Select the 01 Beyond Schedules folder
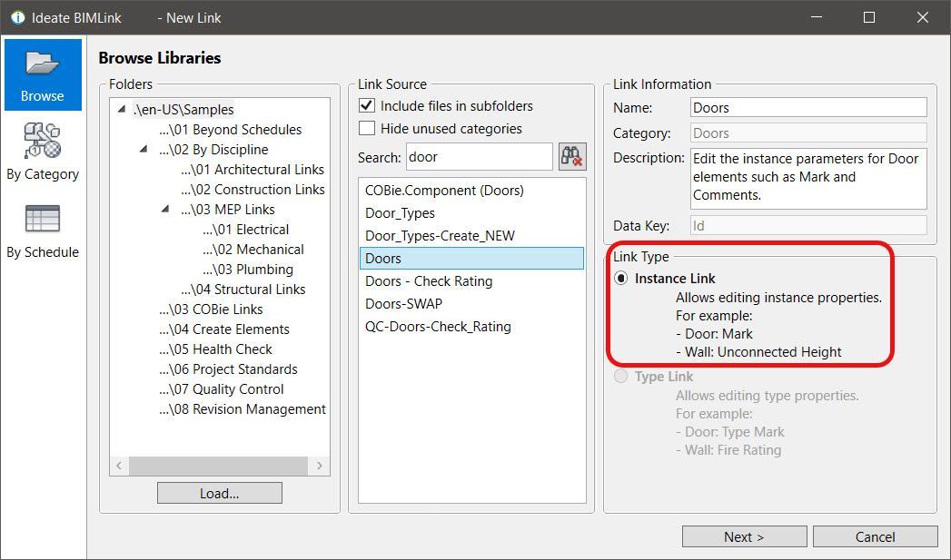This screenshot has height=560, width=951. [231, 130]
